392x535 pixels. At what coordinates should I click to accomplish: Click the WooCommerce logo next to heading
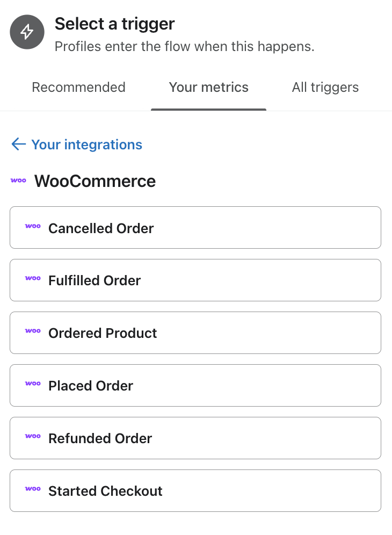coord(19,181)
